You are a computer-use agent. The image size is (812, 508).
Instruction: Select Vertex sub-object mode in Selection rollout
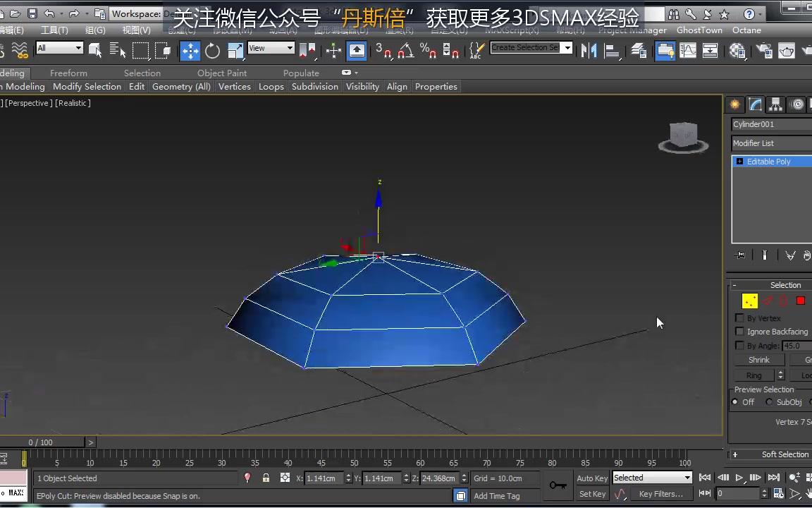(x=749, y=300)
